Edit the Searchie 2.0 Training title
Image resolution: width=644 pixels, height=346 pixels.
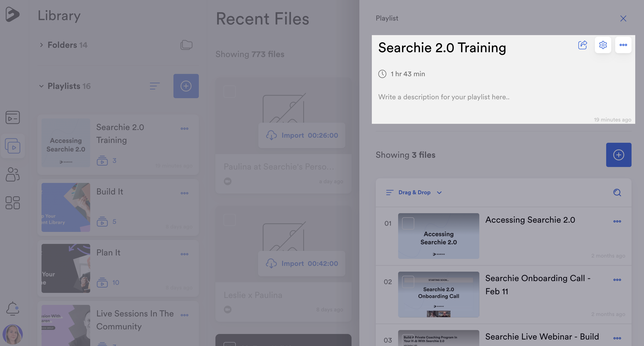[x=442, y=48]
